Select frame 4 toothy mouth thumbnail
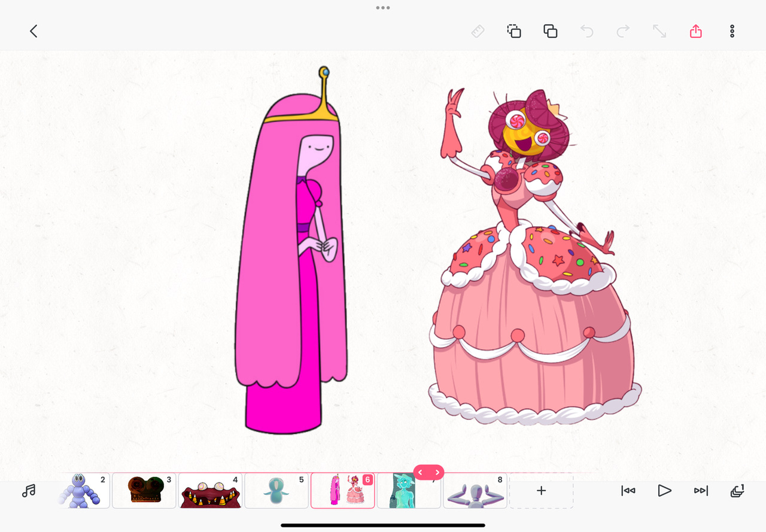This screenshot has height=532, width=766. tap(211, 491)
